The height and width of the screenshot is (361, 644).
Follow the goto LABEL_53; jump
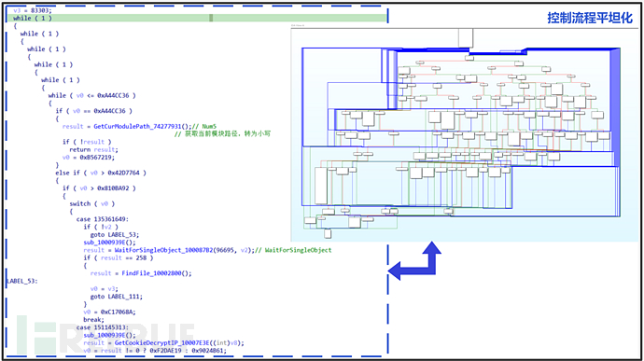click(115, 234)
